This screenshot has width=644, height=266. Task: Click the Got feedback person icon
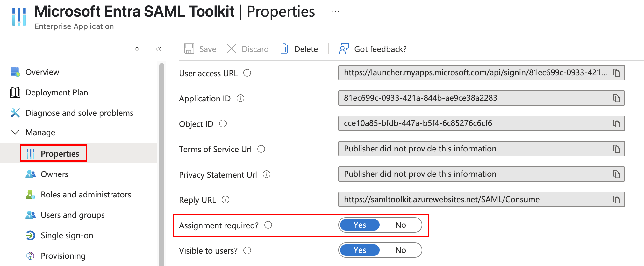click(344, 49)
